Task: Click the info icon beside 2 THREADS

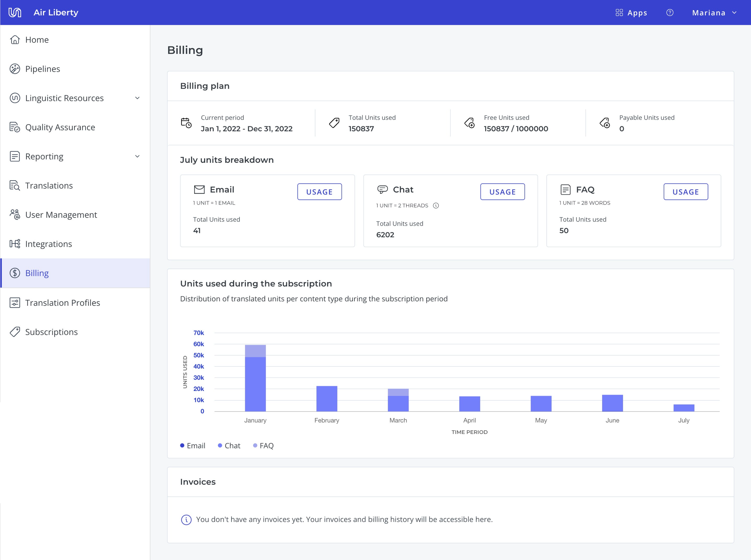Action: point(436,205)
